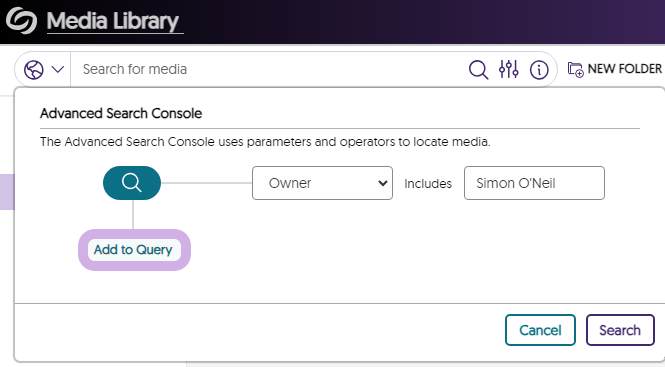Image resolution: width=665 pixels, height=367 pixels.
Task: Focus the Search for media field
Action: pos(267,69)
